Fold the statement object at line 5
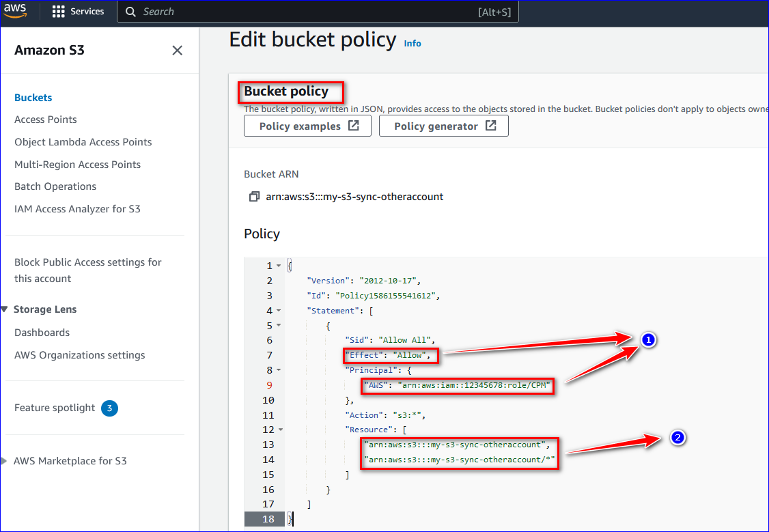769x532 pixels. click(279, 326)
